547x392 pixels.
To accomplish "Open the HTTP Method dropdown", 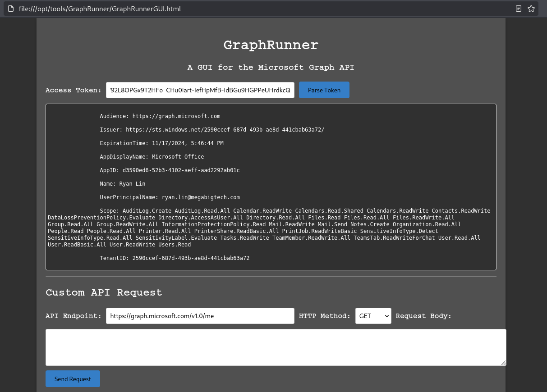I will click(373, 316).
